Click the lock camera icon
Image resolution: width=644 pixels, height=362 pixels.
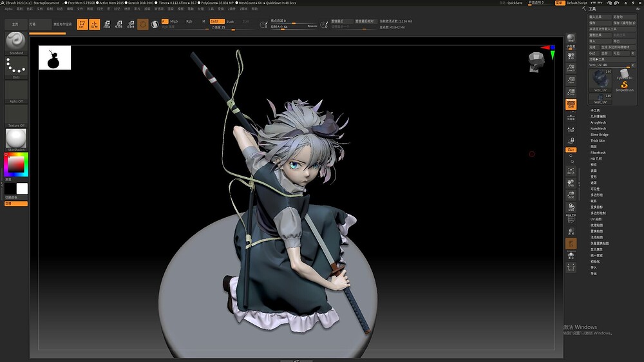[x=571, y=141]
